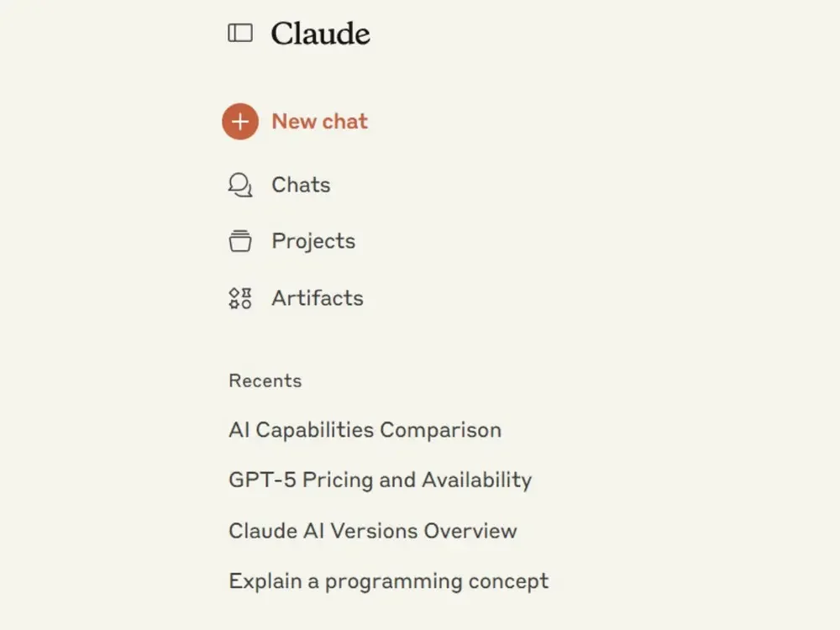Open the Artifacts page

(x=318, y=298)
